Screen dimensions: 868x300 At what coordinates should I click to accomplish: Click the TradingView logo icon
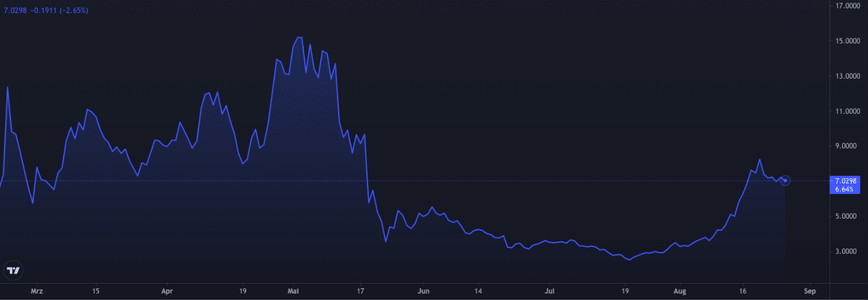13,270
